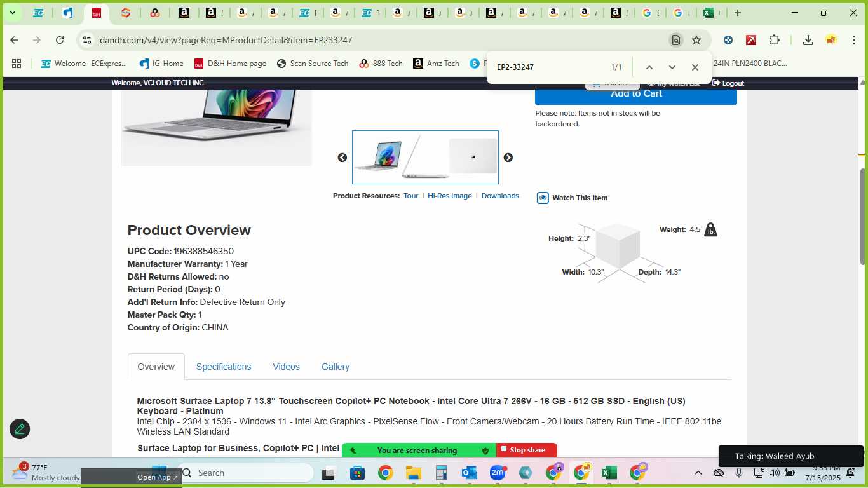This screenshot has width=868, height=488.
Task: Open D&H Home page bookmark
Action: pyautogui.click(x=230, y=64)
